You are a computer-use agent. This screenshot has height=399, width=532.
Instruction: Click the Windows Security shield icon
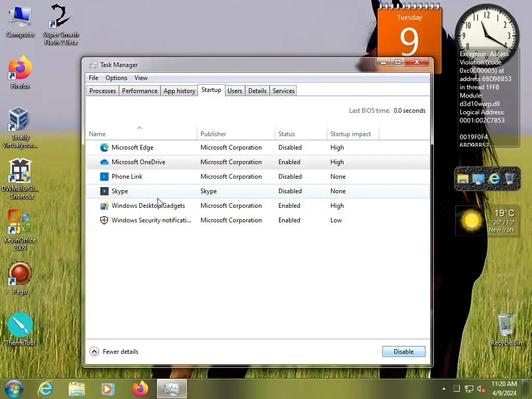(104, 220)
